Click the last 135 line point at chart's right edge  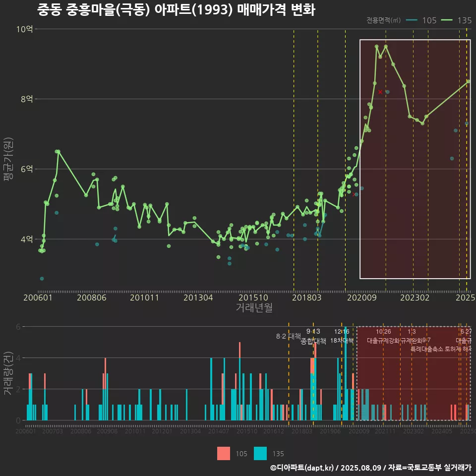(x=469, y=81)
